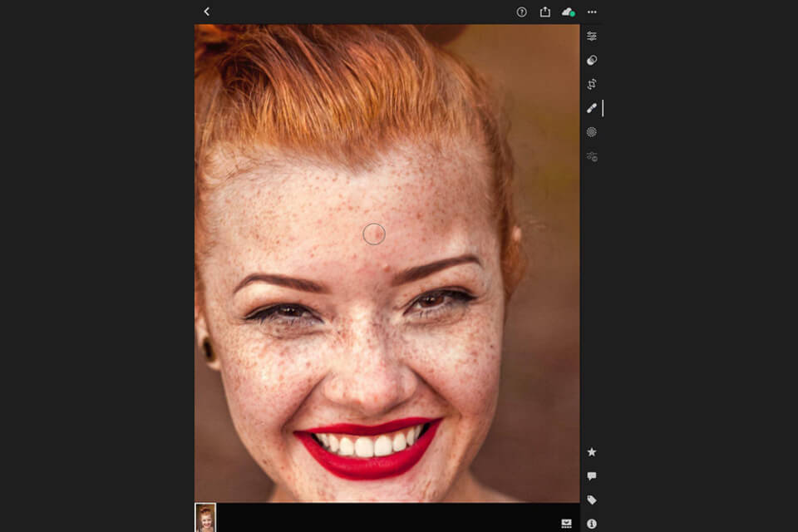Select the portrait thumbnail in the filmstrip
Viewport: 798px width, 532px height.
point(204,520)
